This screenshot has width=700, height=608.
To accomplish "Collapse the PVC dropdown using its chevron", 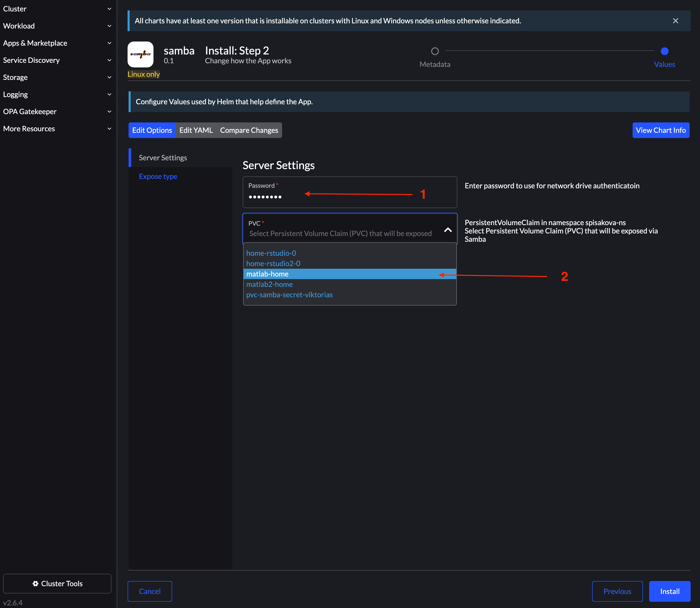I will click(x=448, y=230).
